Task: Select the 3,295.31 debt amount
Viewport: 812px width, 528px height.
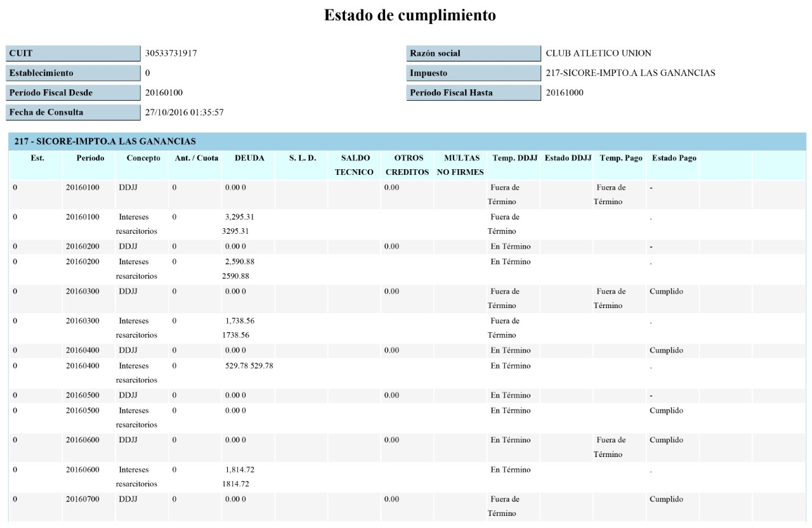Action: click(x=240, y=217)
